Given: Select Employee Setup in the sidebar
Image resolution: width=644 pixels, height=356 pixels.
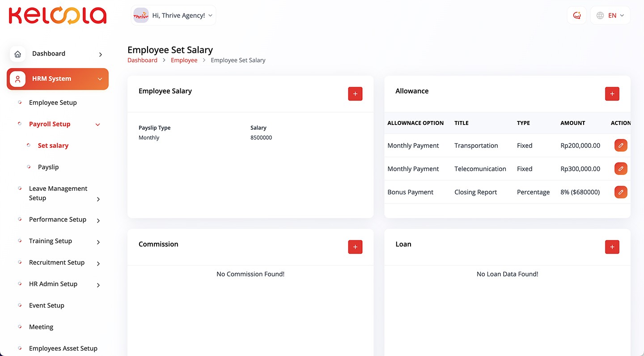Looking at the screenshot, I should pos(53,103).
